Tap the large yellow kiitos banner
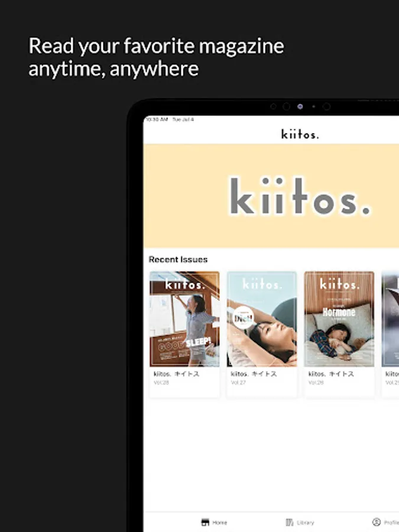Image resolution: width=399 pixels, height=532 pixels. click(x=271, y=196)
